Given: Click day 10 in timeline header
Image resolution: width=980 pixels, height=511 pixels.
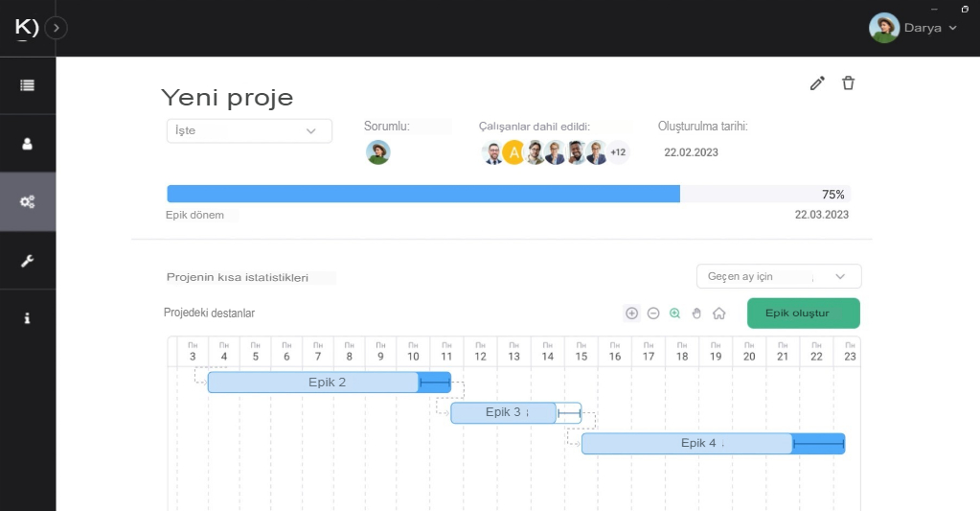Looking at the screenshot, I should [x=413, y=352].
